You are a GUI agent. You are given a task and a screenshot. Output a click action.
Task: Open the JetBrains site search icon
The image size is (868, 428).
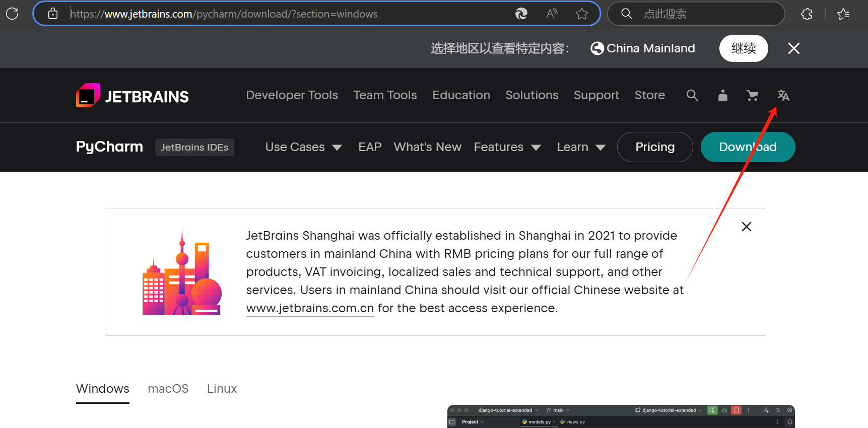[x=692, y=95]
